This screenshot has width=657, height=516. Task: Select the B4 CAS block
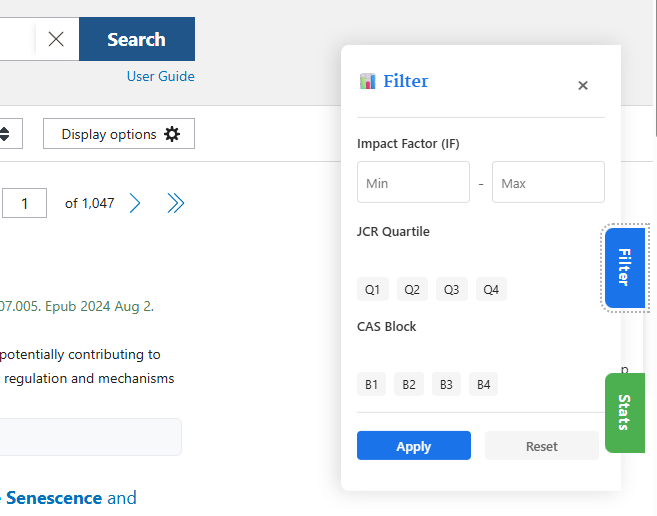pos(484,384)
